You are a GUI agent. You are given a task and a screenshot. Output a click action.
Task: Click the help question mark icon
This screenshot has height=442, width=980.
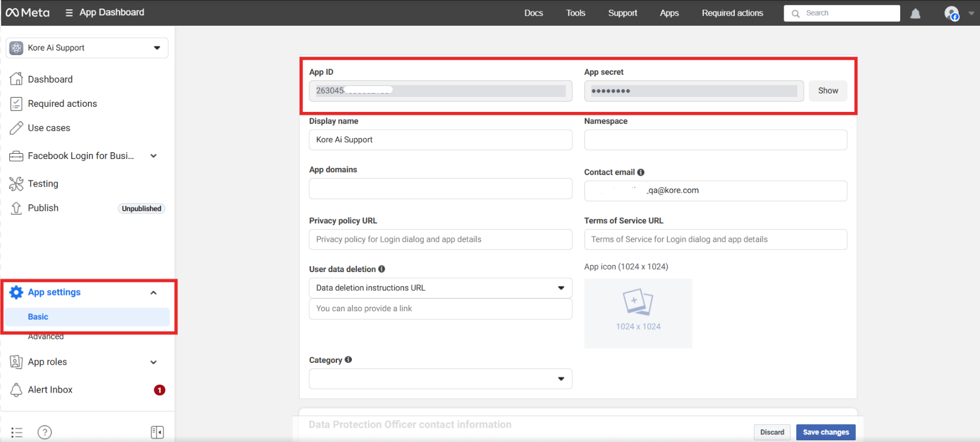[x=45, y=432]
